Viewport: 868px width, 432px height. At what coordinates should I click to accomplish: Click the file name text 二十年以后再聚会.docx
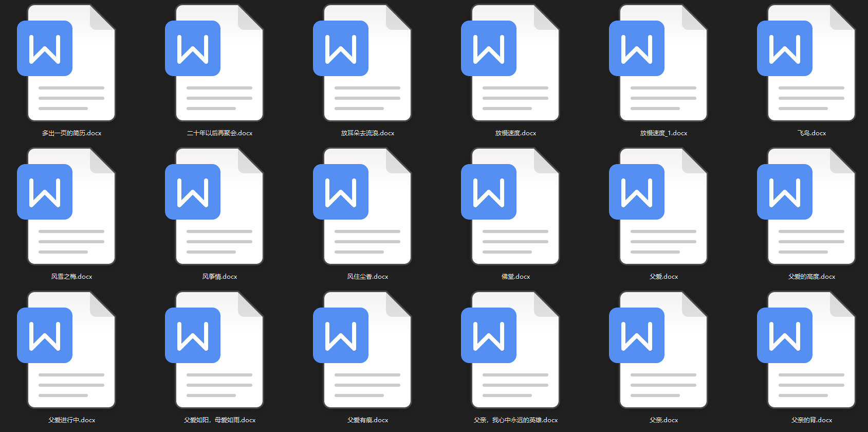click(220, 133)
